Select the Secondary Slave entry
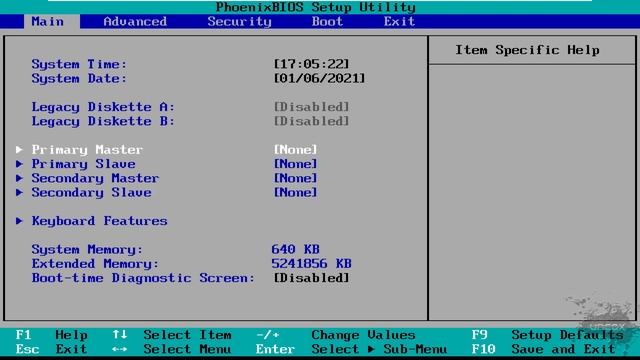 point(91,193)
